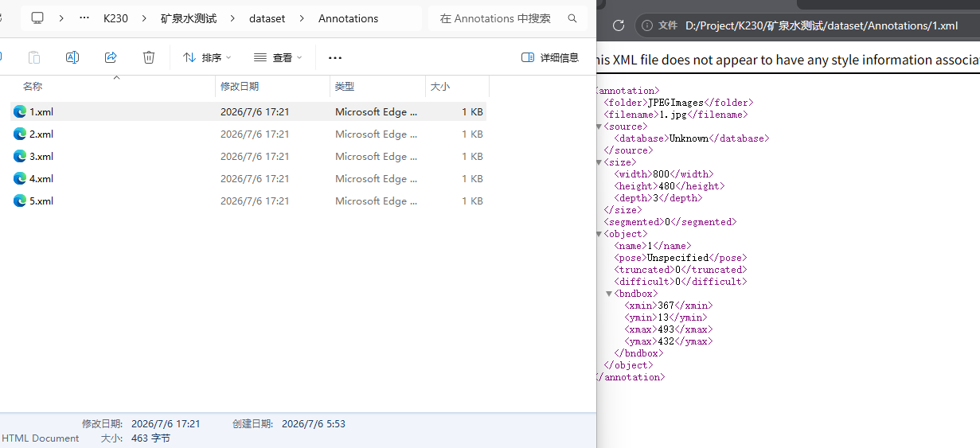Click the Share arrow icon in Explorer toolbar
Viewport: 980px width, 448px height.
[111, 57]
